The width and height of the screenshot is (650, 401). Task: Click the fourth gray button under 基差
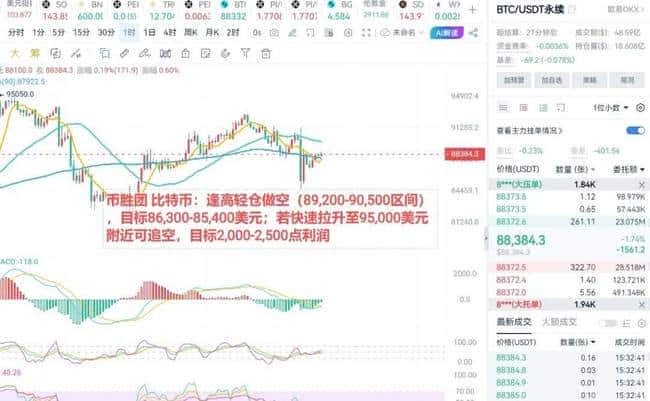coord(627,80)
